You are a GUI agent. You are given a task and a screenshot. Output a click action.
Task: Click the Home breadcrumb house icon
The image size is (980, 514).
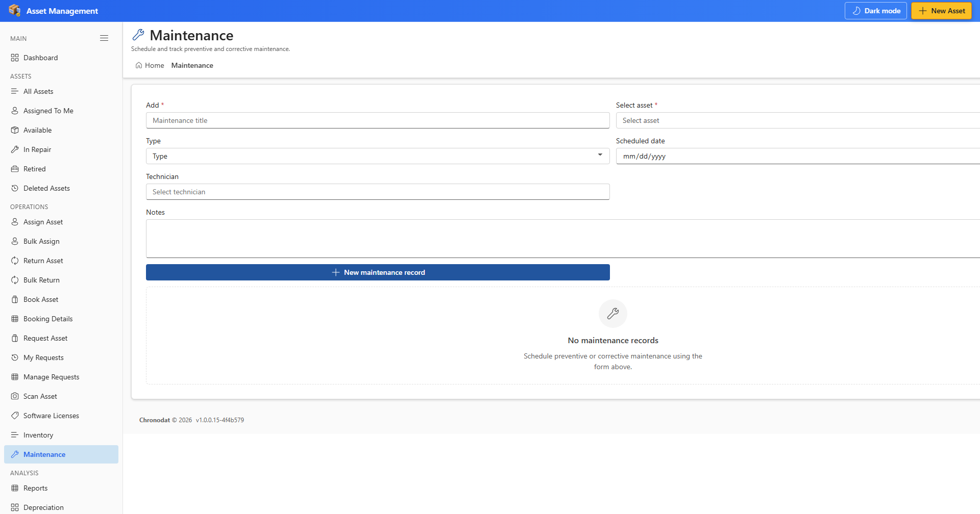(x=139, y=65)
